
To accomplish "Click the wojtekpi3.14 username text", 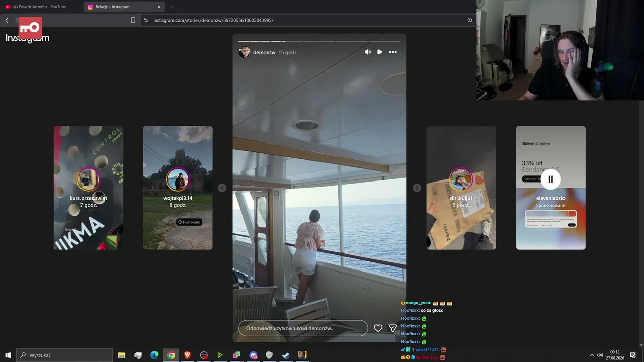I will click(178, 198).
